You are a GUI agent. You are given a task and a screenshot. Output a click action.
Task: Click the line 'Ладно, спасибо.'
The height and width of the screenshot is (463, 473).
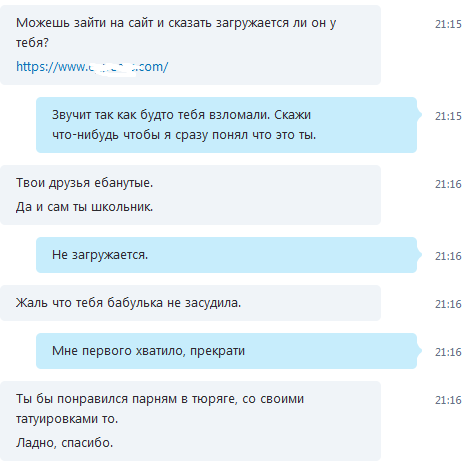coord(65,443)
